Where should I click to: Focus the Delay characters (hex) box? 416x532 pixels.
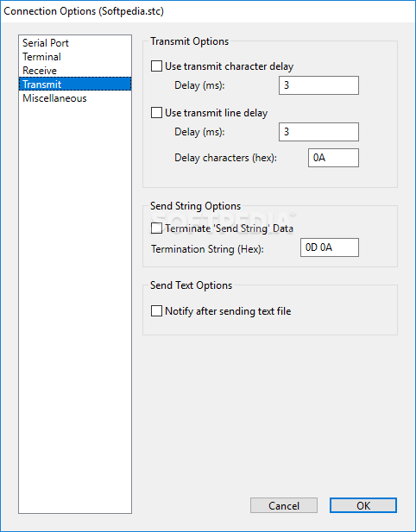point(333,158)
